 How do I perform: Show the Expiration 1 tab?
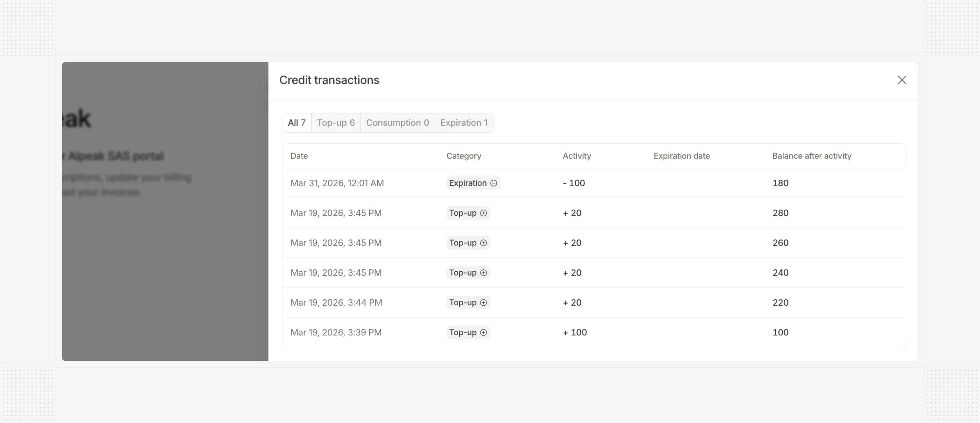[x=464, y=123]
